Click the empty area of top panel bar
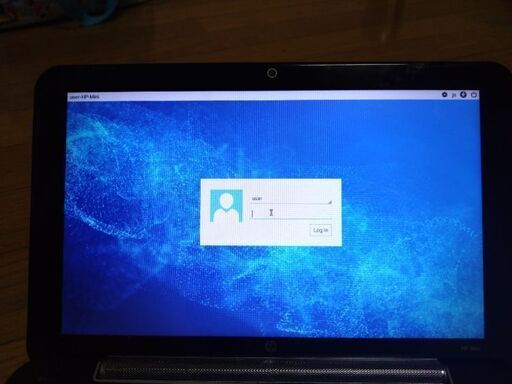512x384 pixels. click(267, 96)
